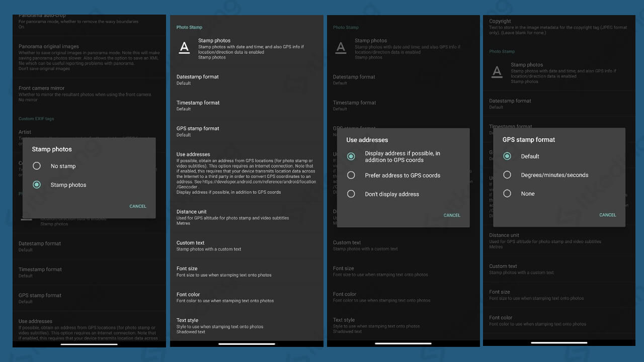This screenshot has height=362, width=644.
Task: Tap Use addresses at bottom of Stamp photos dialog screen
Action: point(89,329)
